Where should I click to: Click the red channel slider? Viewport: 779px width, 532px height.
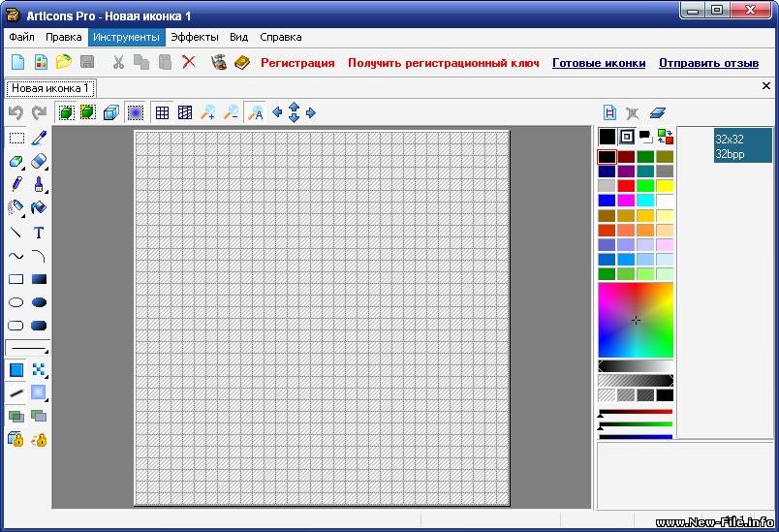636,412
